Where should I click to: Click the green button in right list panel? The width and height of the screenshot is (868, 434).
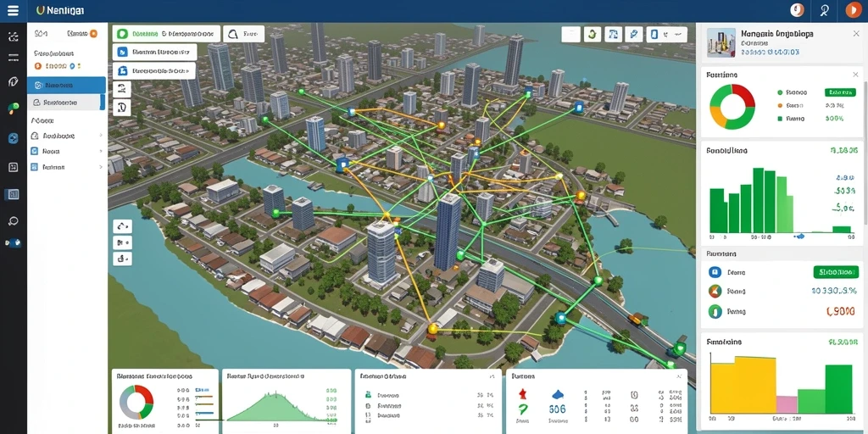[x=836, y=272]
